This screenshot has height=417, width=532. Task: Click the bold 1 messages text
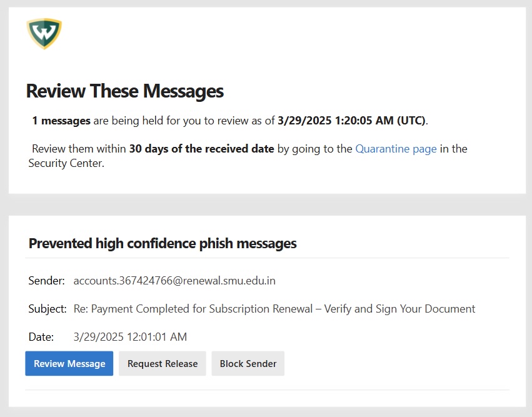(61, 121)
